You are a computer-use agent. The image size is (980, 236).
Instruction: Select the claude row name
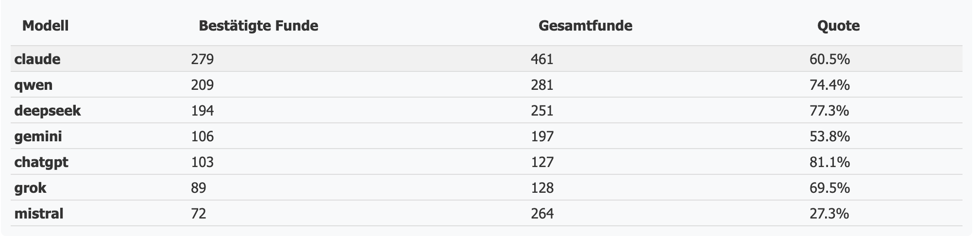pos(37,59)
